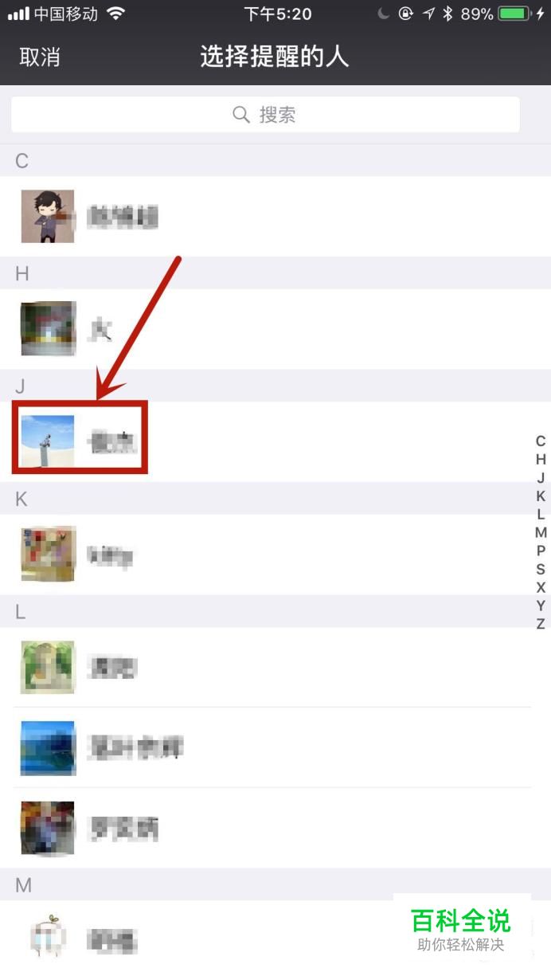The image size is (551, 980).
Task: Jump to letter S in side index
Action: click(x=541, y=570)
